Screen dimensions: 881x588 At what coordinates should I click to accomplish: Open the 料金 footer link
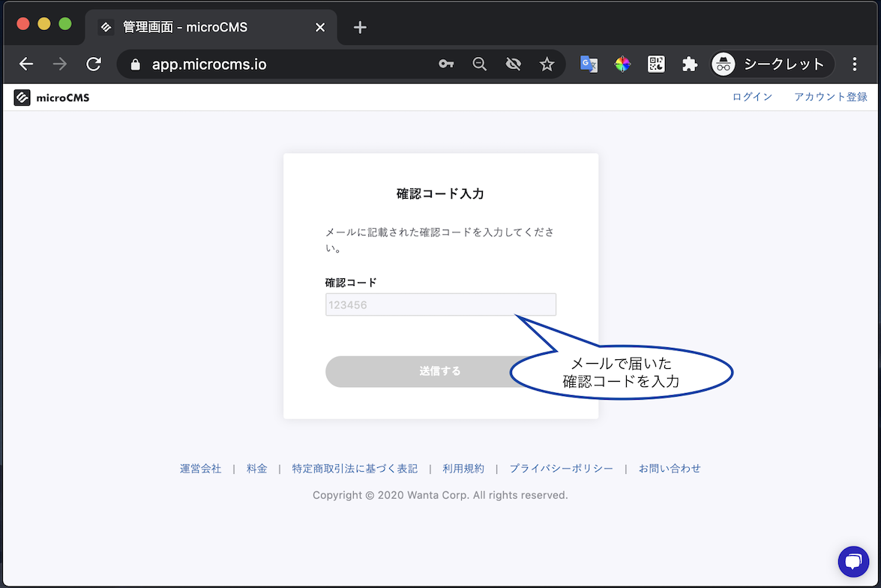256,468
